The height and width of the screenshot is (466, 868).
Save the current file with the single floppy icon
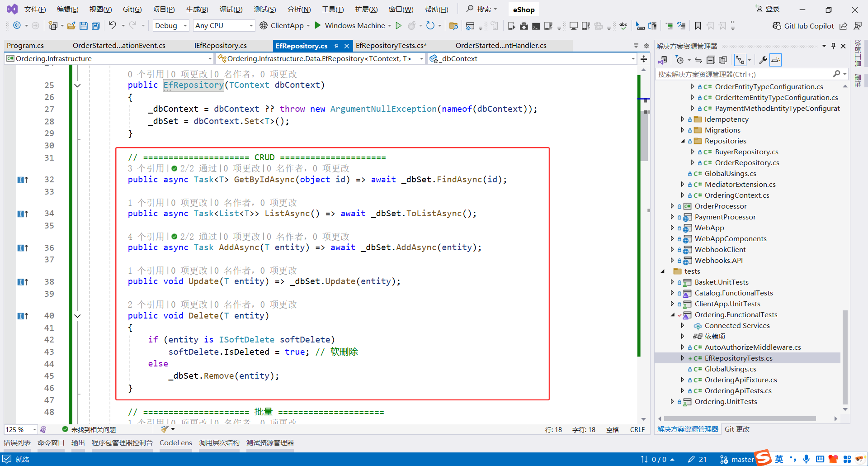click(84, 26)
